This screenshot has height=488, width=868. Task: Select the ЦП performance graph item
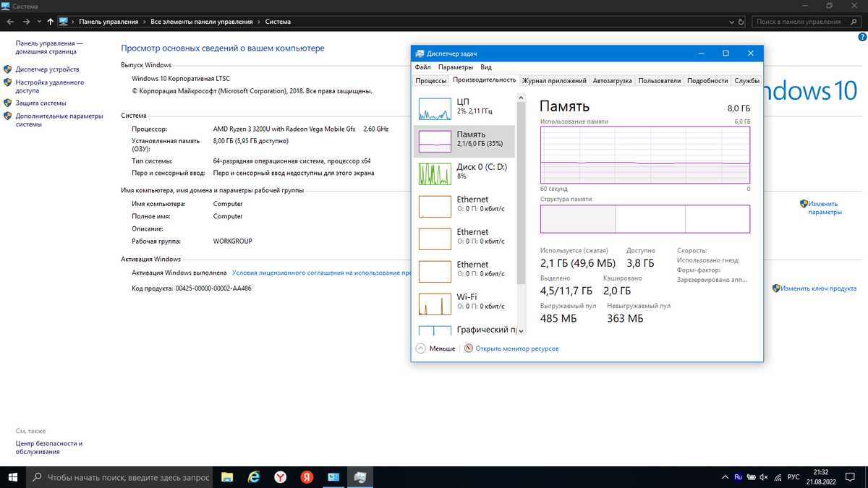464,108
